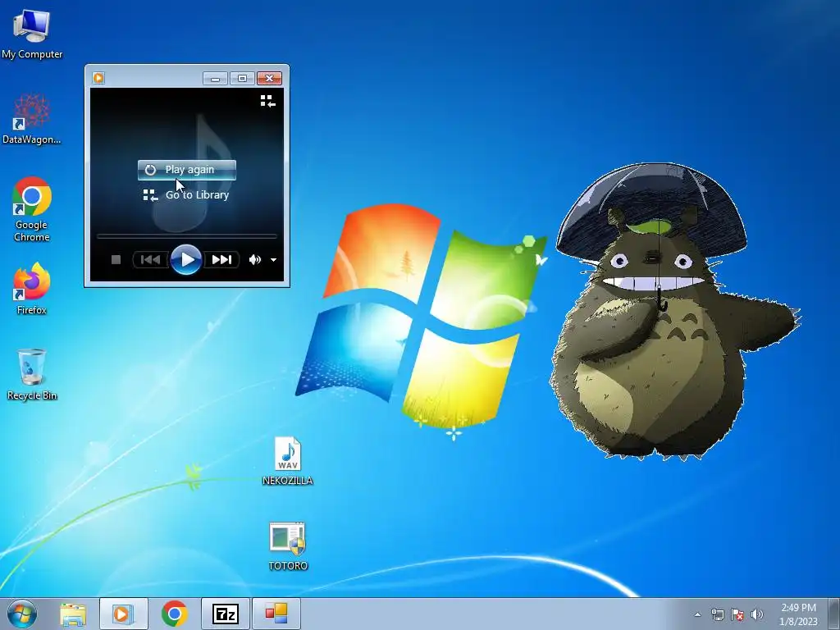The width and height of the screenshot is (840, 630).
Task: Select the TOTORO program icon
Action: pos(288,546)
